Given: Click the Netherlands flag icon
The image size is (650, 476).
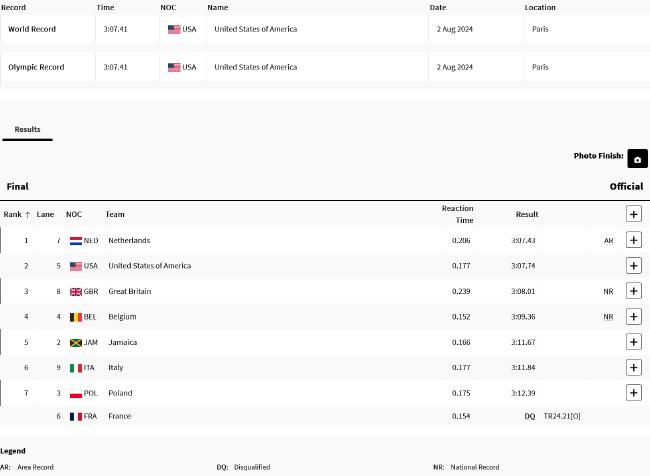Looking at the screenshot, I should (x=76, y=240).
